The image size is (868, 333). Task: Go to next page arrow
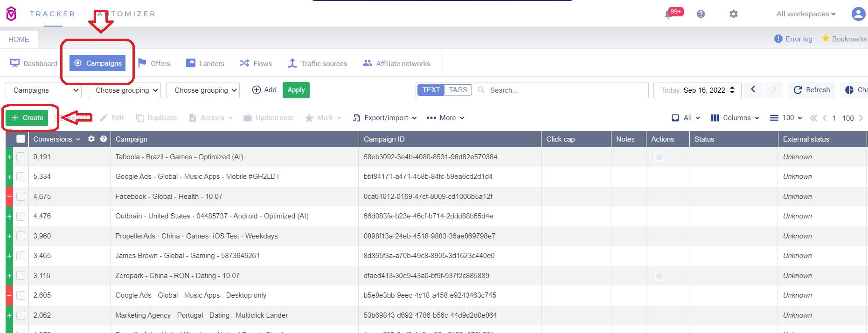[x=861, y=118]
